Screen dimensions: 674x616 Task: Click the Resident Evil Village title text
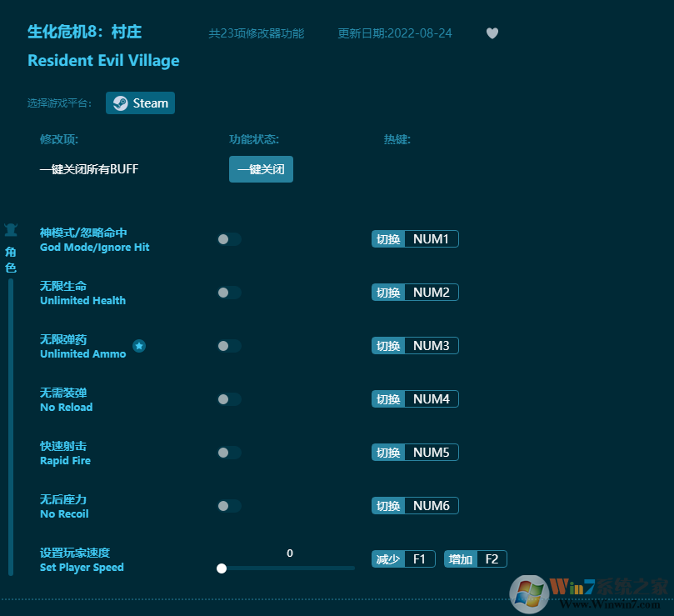[x=103, y=60]
